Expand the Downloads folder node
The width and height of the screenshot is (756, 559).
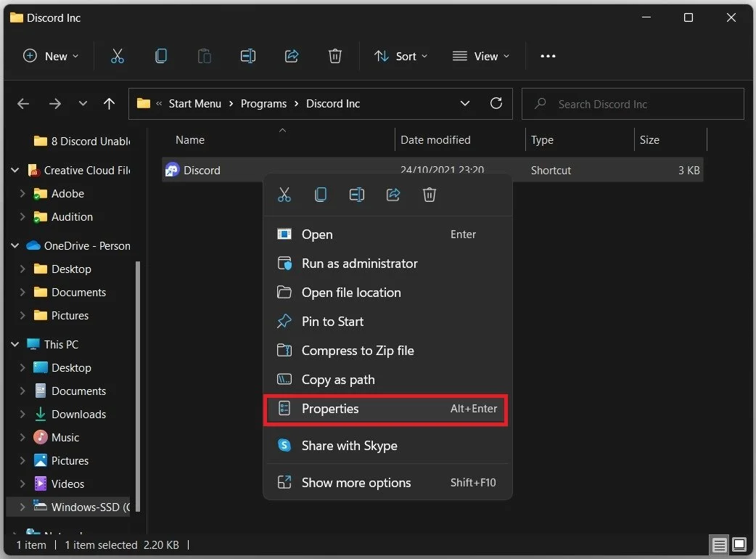point(22,414)
